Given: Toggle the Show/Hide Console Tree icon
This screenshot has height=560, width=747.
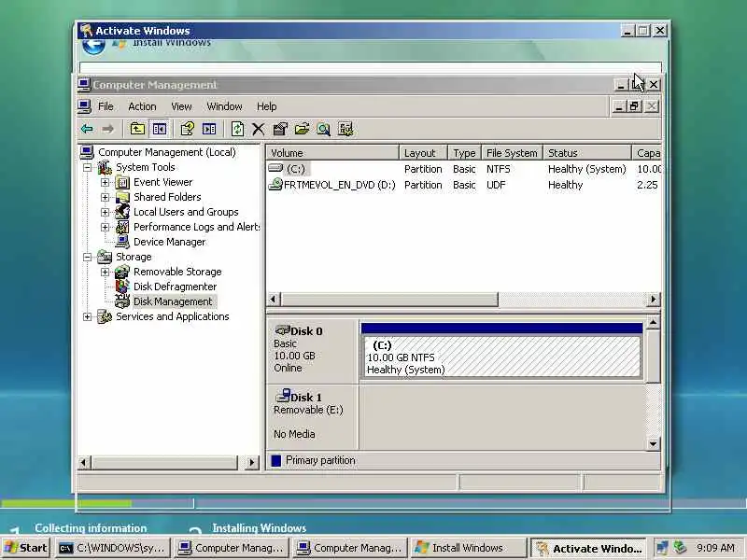Looking at the screenshot, I should coord(159,129).
